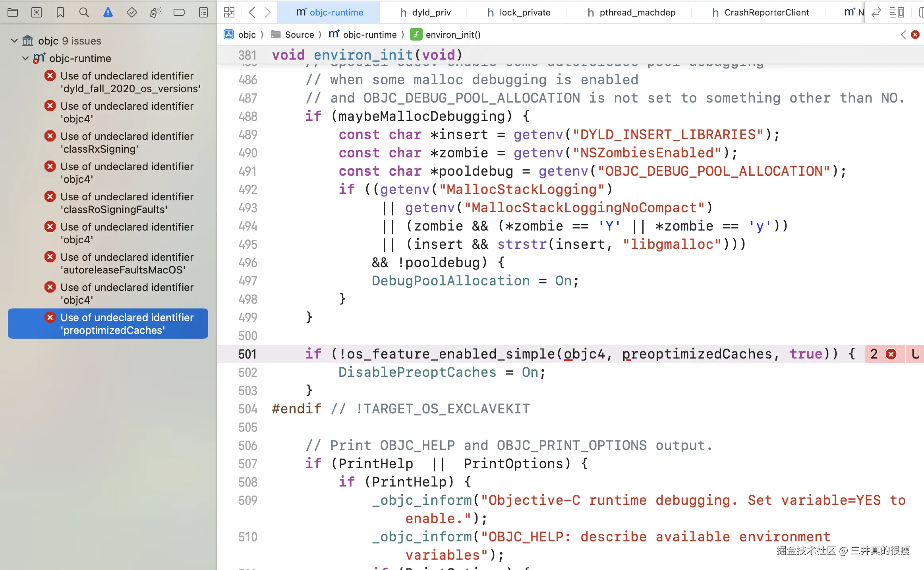Open the Project navigator folder icon
924x570 pixels.
(13, 12)
